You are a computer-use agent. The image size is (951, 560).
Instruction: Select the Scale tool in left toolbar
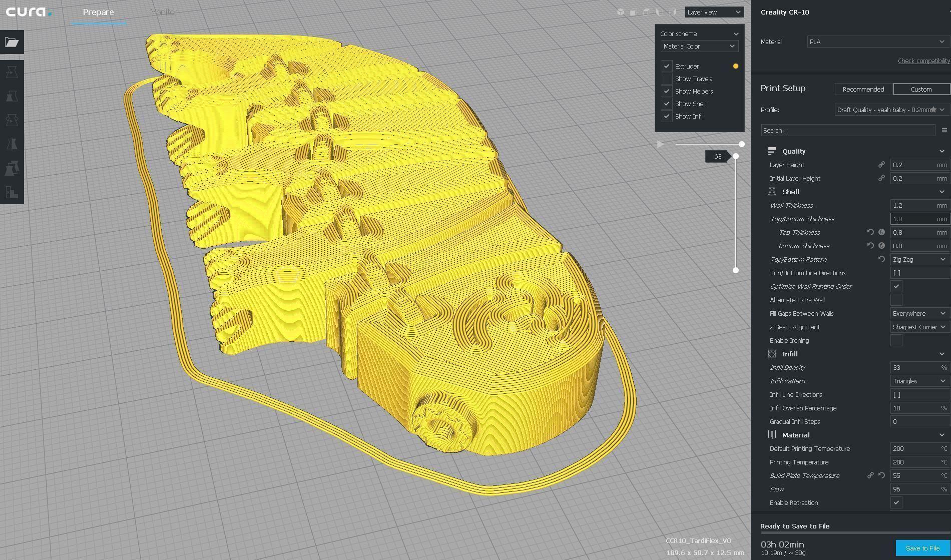click(x=12, y=96)
